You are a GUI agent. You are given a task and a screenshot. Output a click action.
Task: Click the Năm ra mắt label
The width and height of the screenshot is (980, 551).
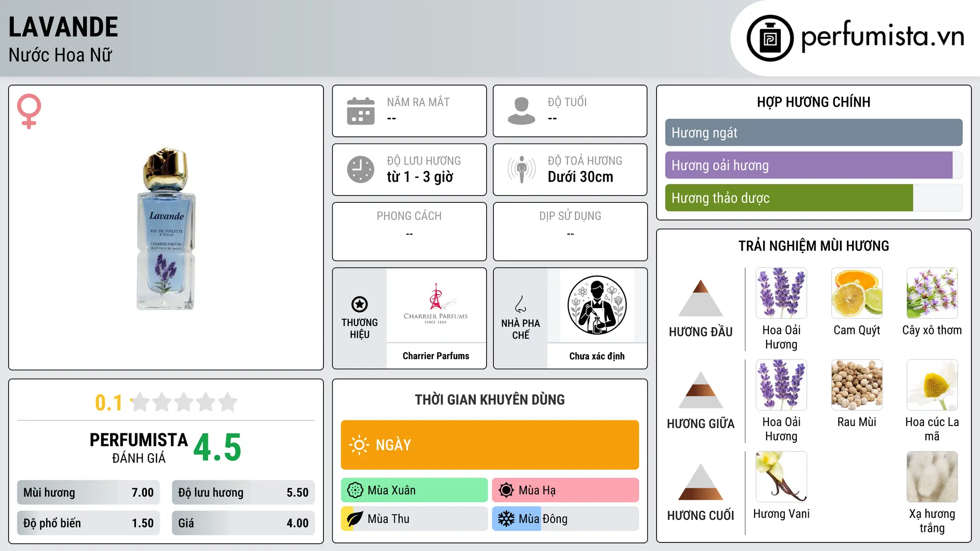[418, 102]
